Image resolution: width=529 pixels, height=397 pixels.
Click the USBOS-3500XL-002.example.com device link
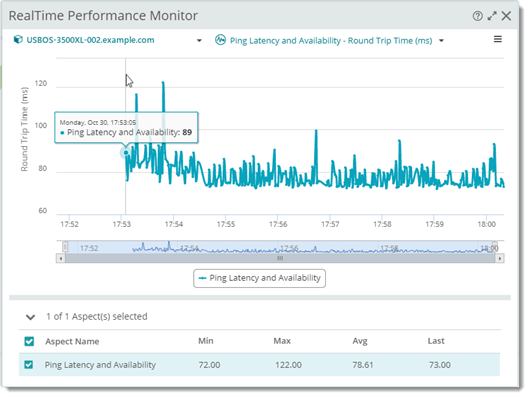pos(90,40)
